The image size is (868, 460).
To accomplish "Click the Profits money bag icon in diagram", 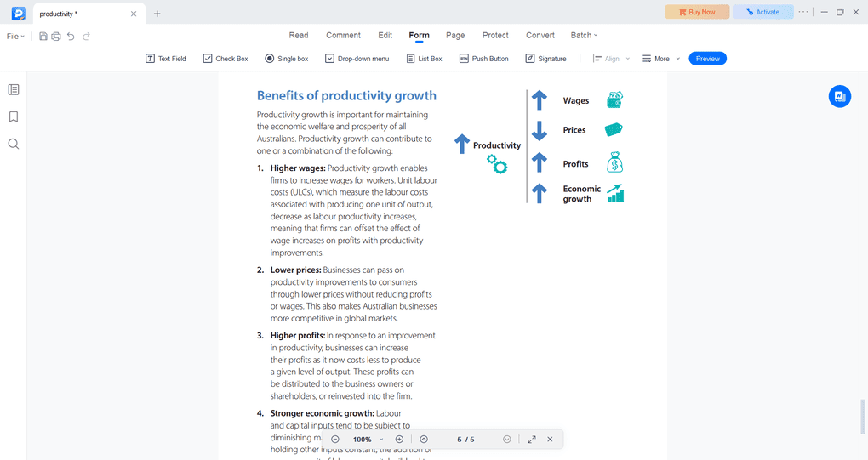I will pos(614,162).
